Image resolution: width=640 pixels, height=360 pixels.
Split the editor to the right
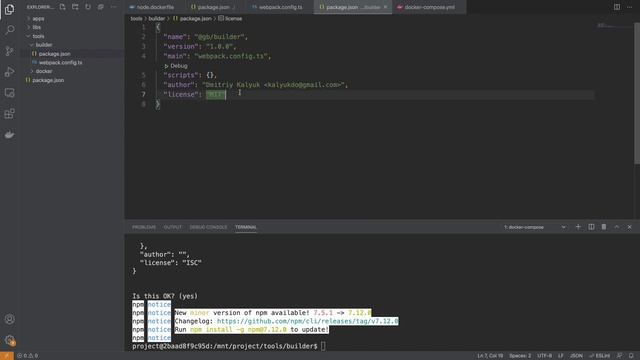pyautogui.click(x=617, y=7)
